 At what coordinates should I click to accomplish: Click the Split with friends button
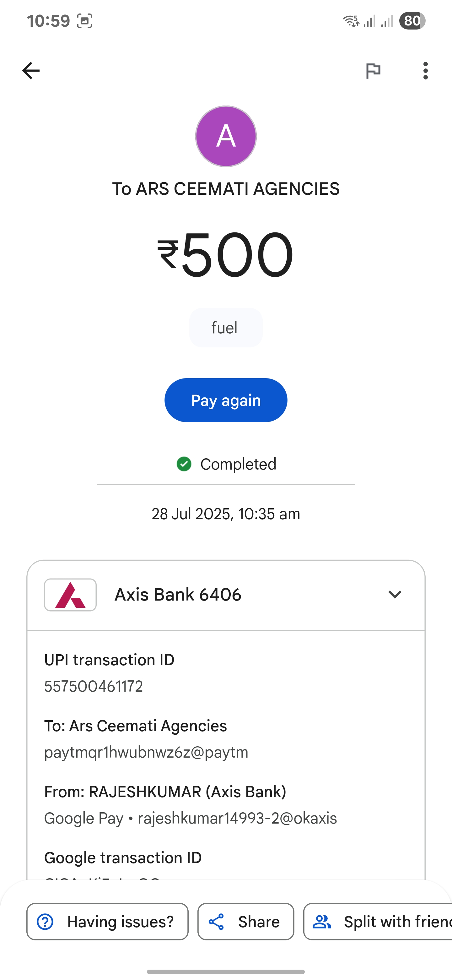(x=378, y=921)
